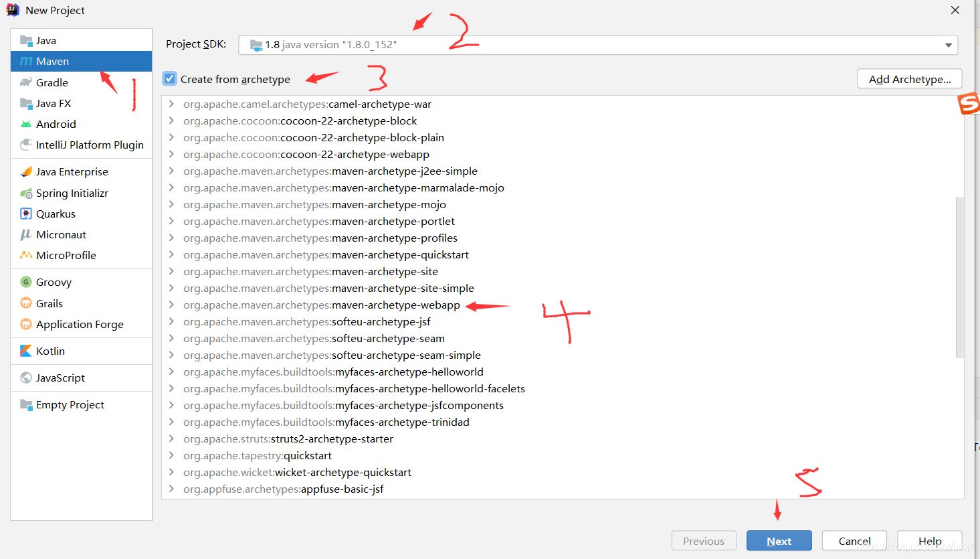This screenshot has width=980, height=559.
Task: Click the Empty Project folder icon
Action: (26, 404)
